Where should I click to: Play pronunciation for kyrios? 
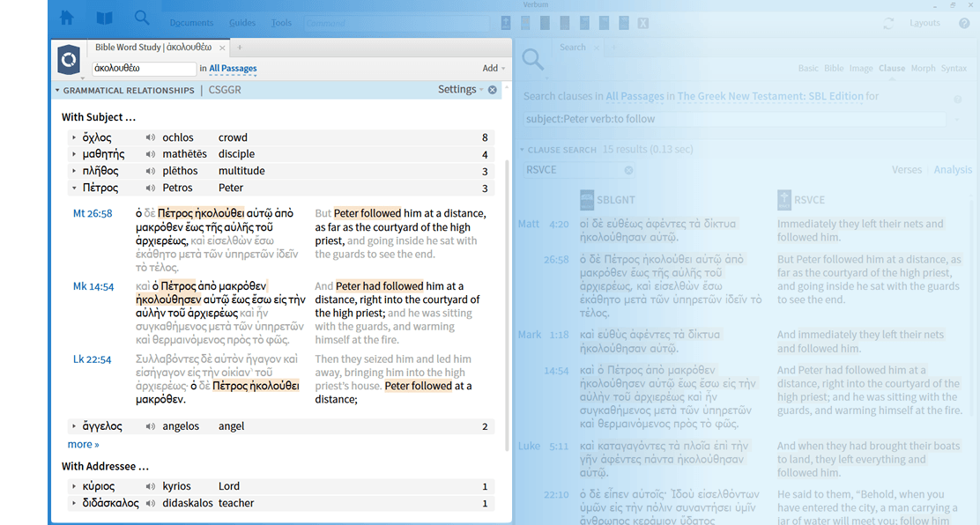(x=151, y=486)
